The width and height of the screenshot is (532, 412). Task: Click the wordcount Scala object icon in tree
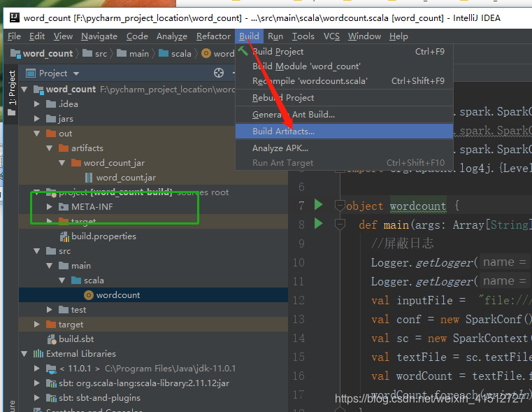point(89,295)
